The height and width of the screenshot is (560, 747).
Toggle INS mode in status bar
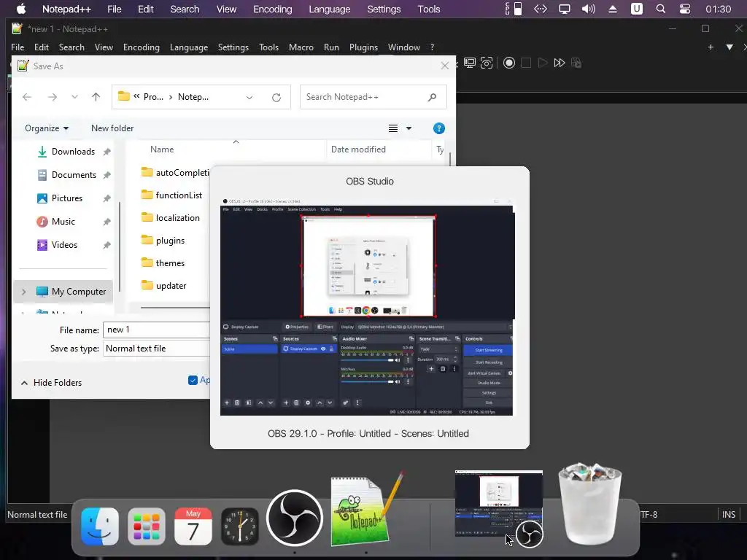point(729,514)
